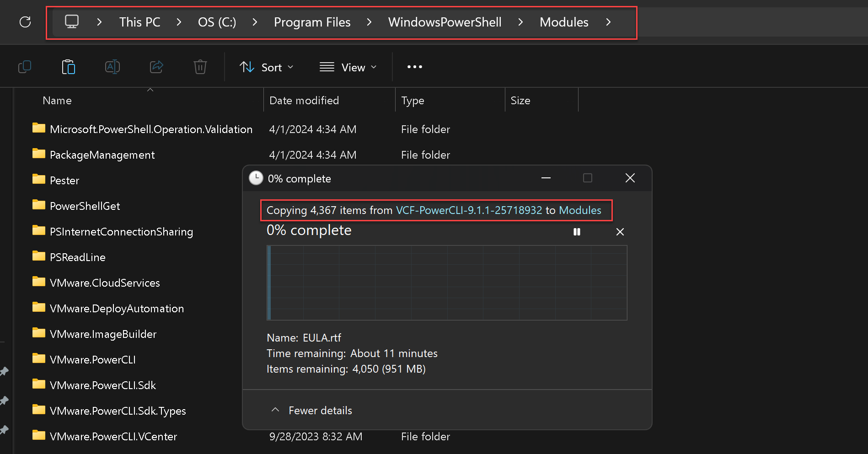Sort by Date modified column header
This screenshot has height=454, width=868.
304,101
